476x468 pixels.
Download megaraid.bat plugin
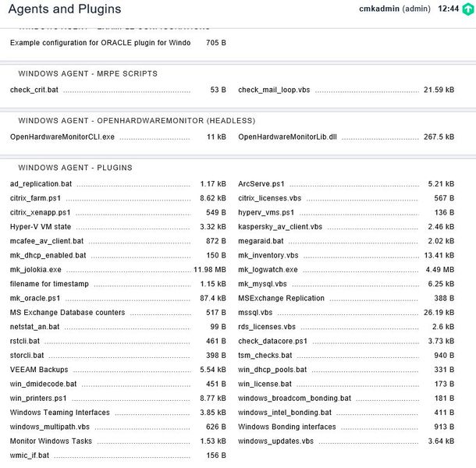pos(261,241)
